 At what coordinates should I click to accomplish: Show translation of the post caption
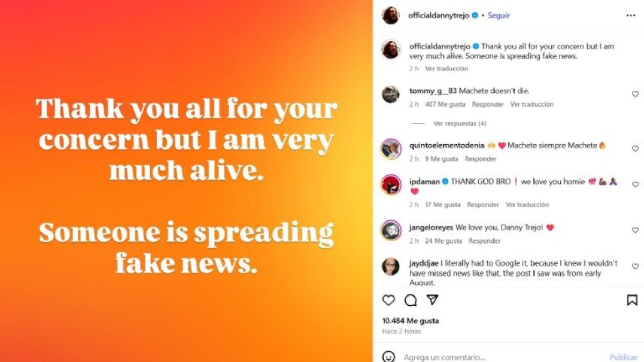[x=447, y=69]
